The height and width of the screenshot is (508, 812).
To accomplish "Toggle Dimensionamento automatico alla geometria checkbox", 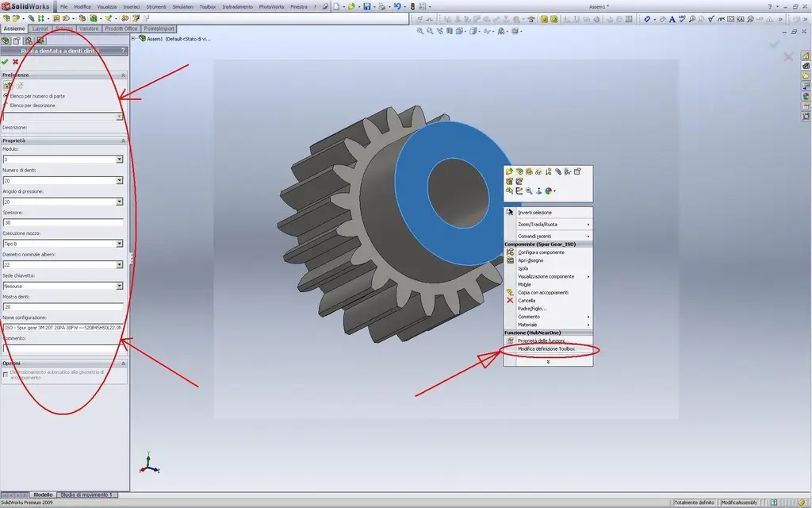I will [6, 375].
